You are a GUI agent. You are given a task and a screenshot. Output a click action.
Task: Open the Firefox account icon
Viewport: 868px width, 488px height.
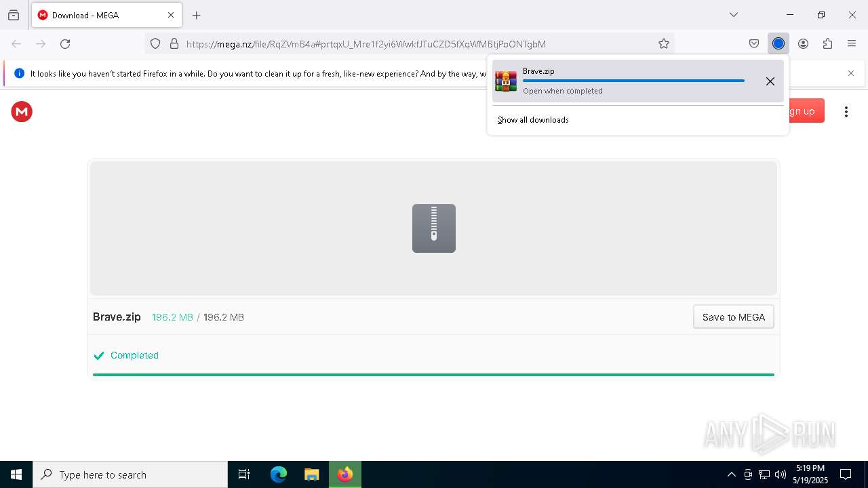(x=803, y=44)
